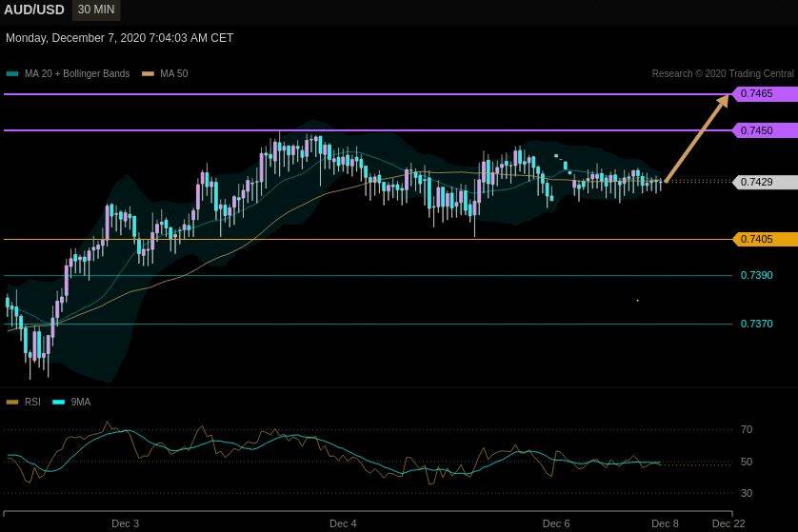Click the 0.7429 current price tag
Screen dimensions: 798x532
point(765,182)
